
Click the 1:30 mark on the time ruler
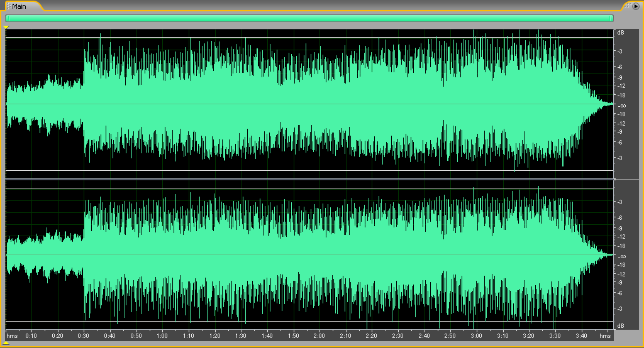coord(240,336)
